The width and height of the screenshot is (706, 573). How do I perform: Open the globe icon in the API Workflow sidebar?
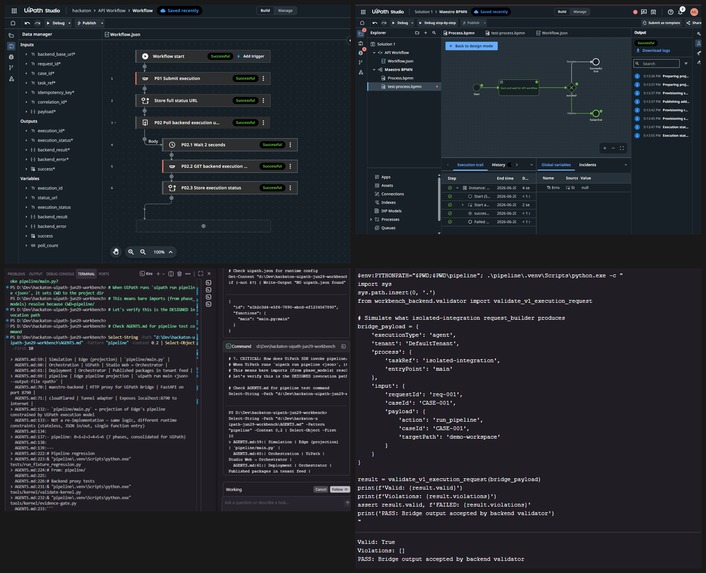pos(11,57)
